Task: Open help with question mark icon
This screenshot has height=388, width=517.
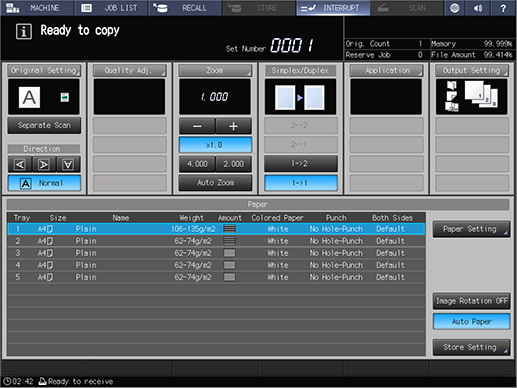Action: click(503, 8)
